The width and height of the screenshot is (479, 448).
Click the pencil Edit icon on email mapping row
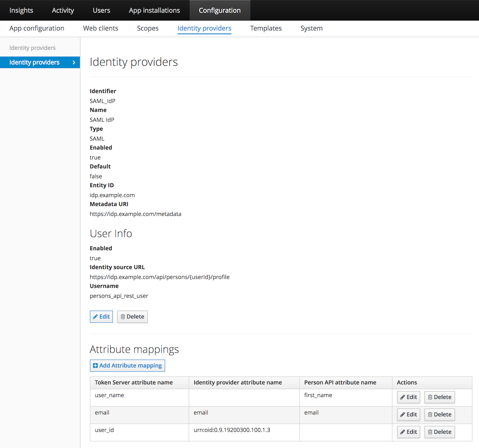coord(404,414)
